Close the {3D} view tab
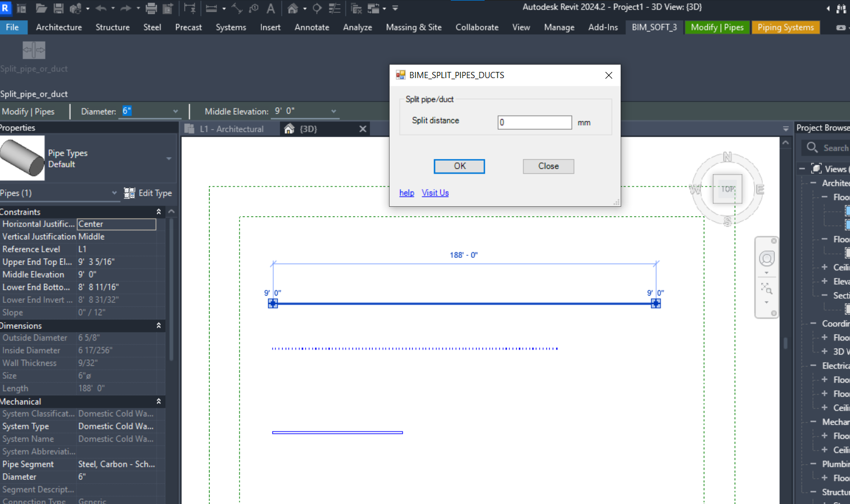This screenshot has height=504, width=850. (363, 129)
